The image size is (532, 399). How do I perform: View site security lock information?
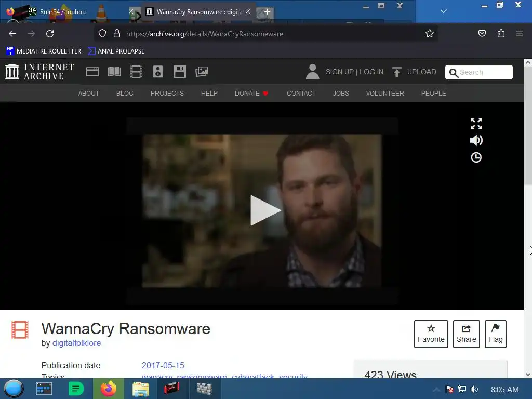click(117, 34)
